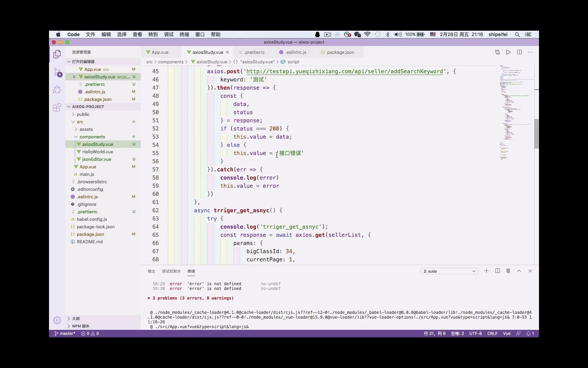The image size is (588, 368).
Task: Click the Open Changes compare icon
Action: click(x=497, y=52)
